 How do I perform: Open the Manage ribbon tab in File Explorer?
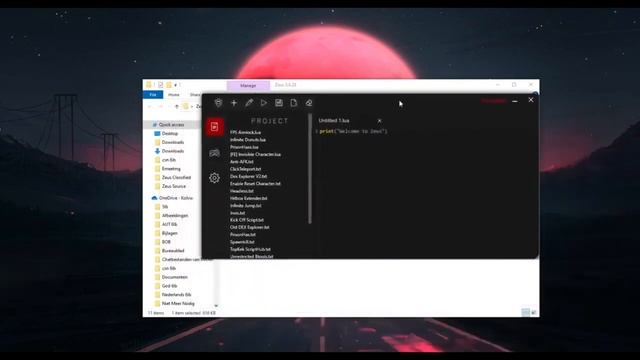248,86
